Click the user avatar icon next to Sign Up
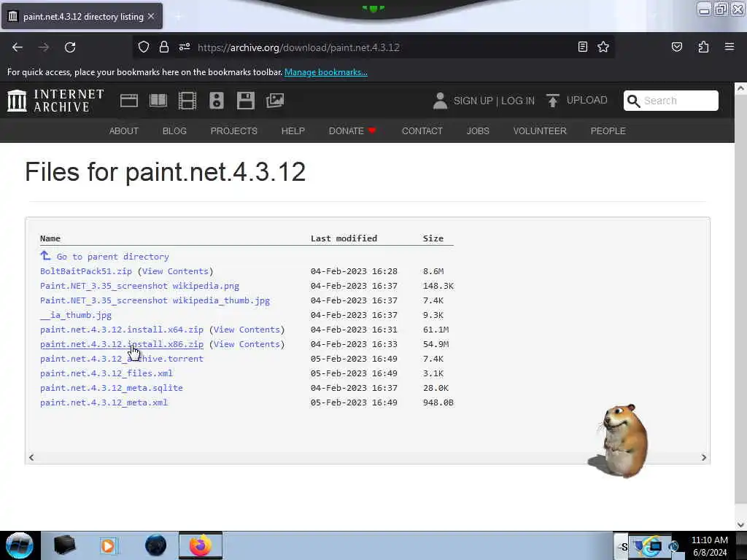Image resolution: width=747 pixels, height=560 pixels. point(440,101)
